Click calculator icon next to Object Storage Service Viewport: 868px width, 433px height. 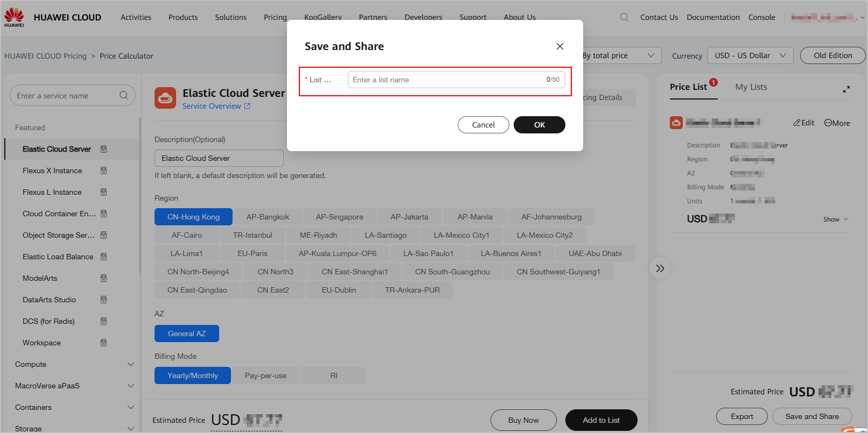[x=104, y=235]
